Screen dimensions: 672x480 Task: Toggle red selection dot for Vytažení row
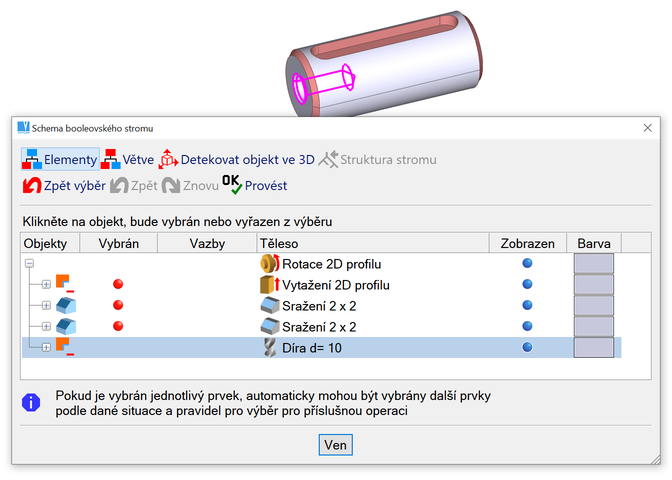pyautogui.click(x=118, y=285)
